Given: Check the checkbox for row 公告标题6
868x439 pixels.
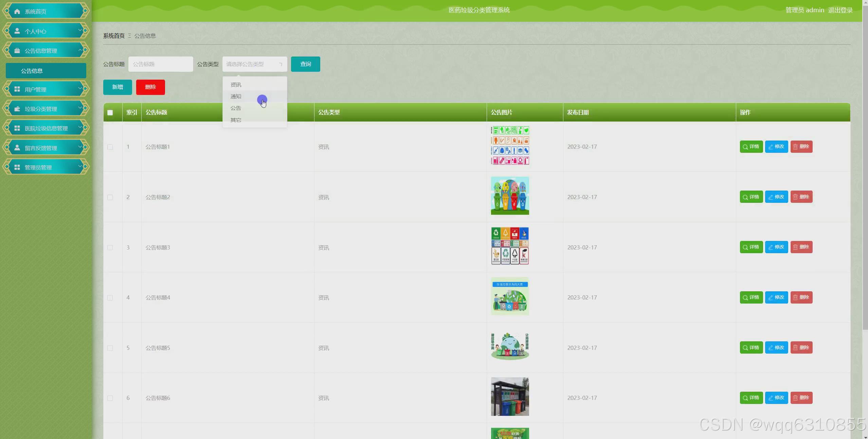Looking at the screenshot, I should [110, 398].
